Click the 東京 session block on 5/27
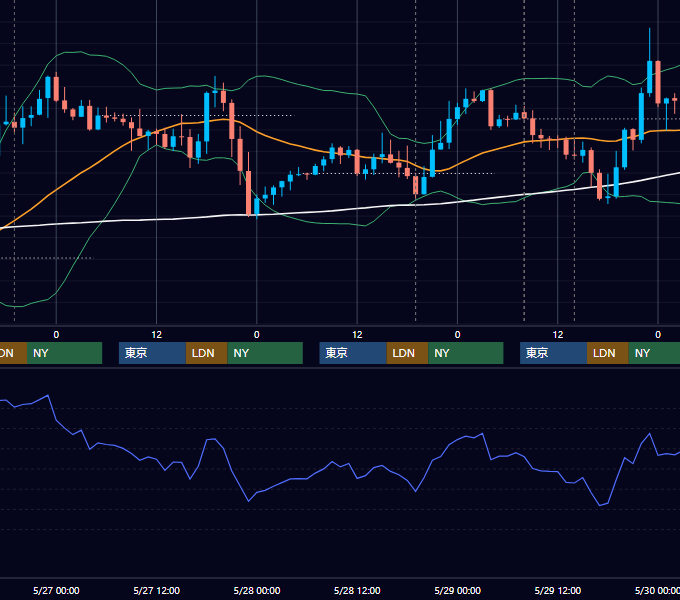The height and width of the screenshot is (600, 680). (x=153, y=353)
